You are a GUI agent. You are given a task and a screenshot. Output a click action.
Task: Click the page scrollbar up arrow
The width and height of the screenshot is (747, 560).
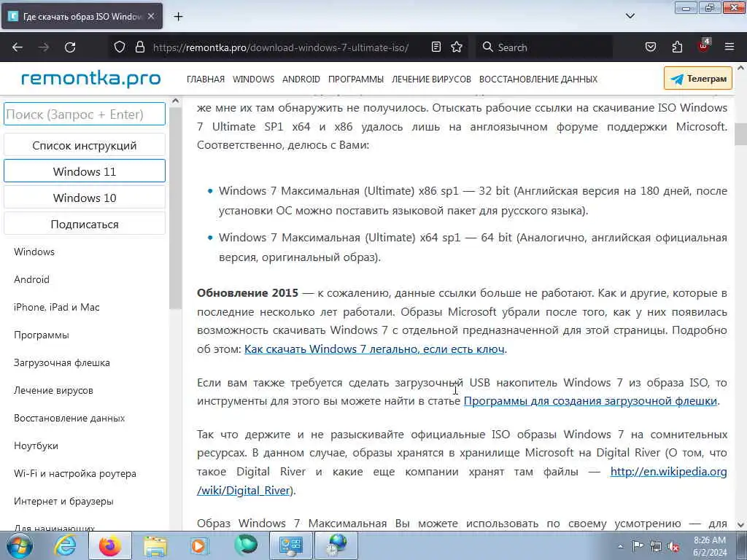[741, 68]
